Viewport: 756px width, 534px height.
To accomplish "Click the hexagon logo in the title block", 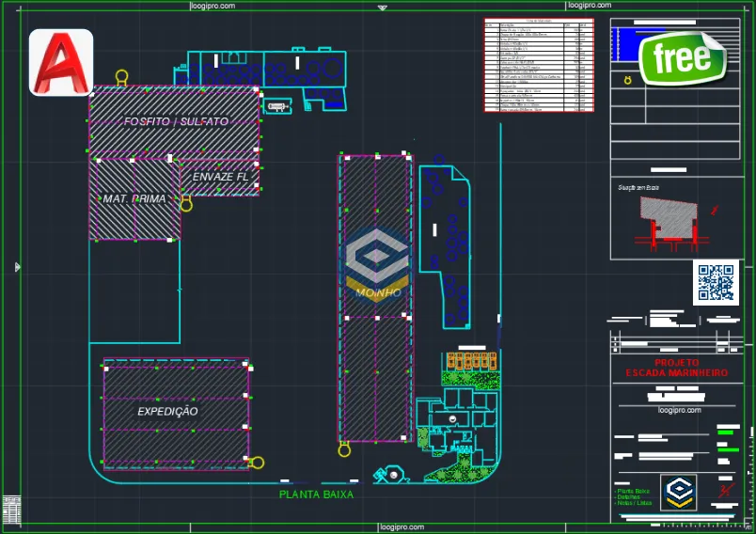I will tap(678, 492).
